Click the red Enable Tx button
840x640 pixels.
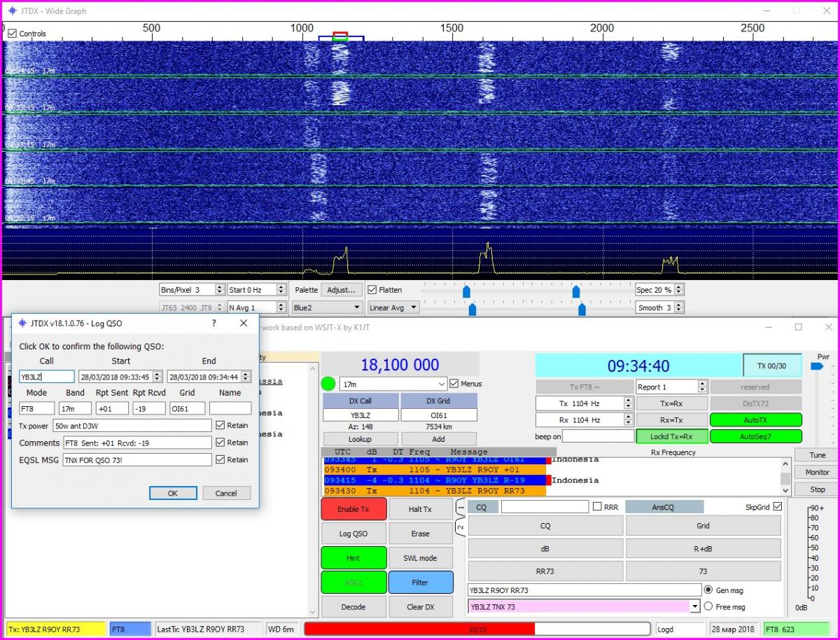pos(353,509)
